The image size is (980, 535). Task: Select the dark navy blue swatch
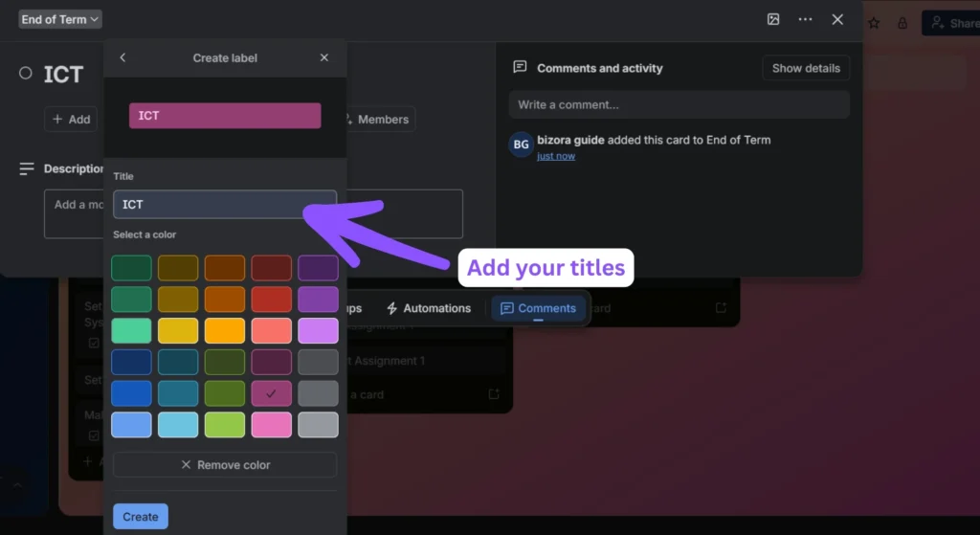point(131,362)
